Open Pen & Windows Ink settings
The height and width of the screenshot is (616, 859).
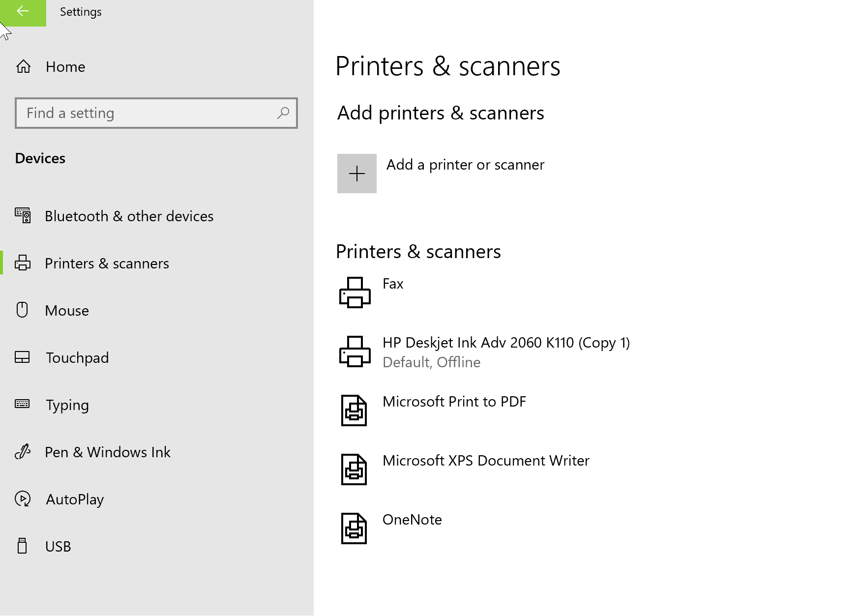[x=108, y=452]
